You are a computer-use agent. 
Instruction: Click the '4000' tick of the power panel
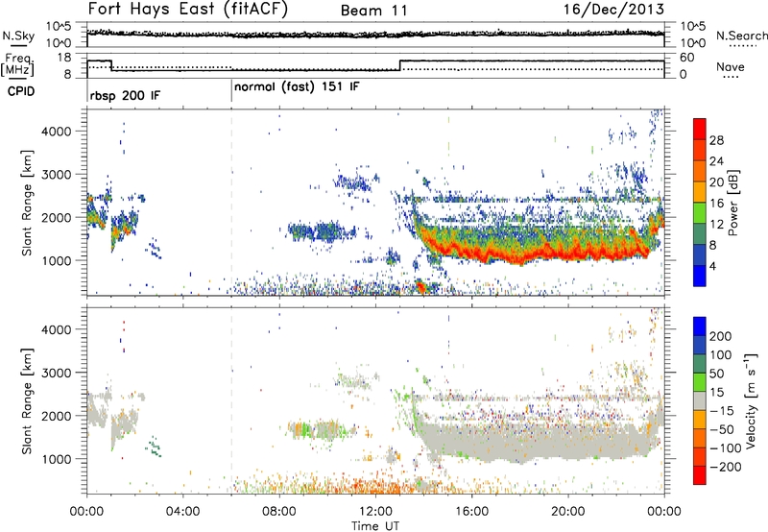tap(56, 132)
